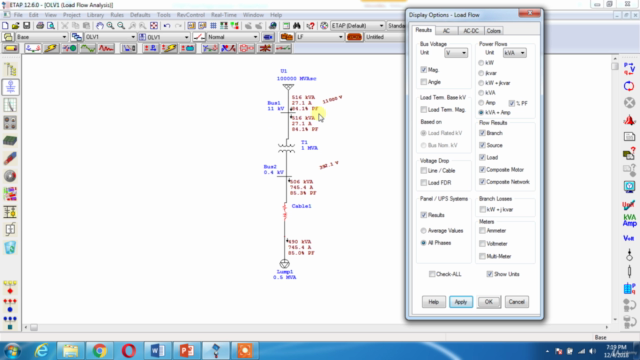Open Google Chrome from the taskbar
Image resolution: width=640 pixels, height=360 pixels.
click(x=99, y=351)
